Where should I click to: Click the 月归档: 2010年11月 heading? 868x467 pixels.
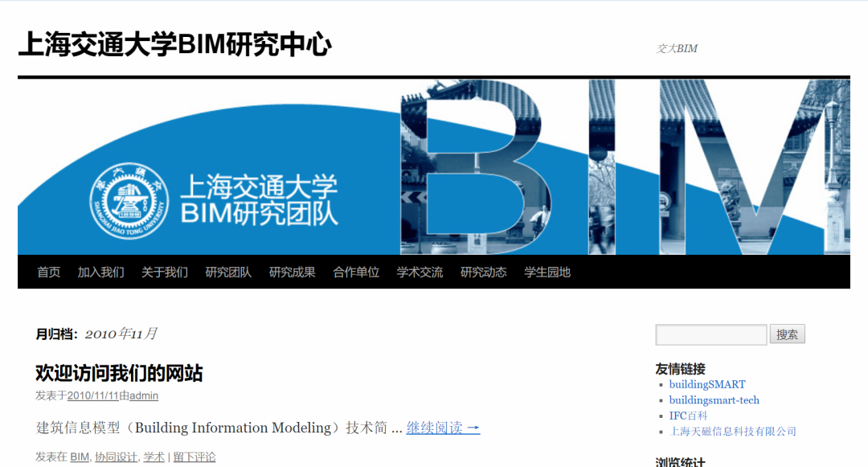pos(96,334)
